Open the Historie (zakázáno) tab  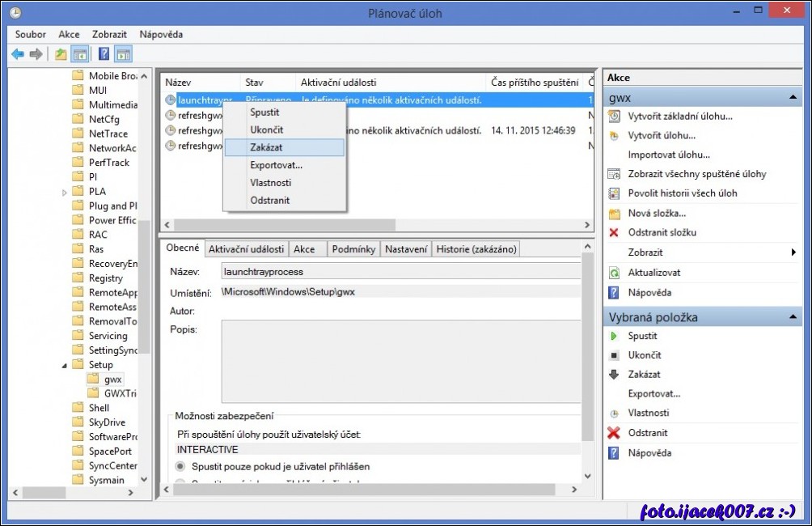click(476, 249)
